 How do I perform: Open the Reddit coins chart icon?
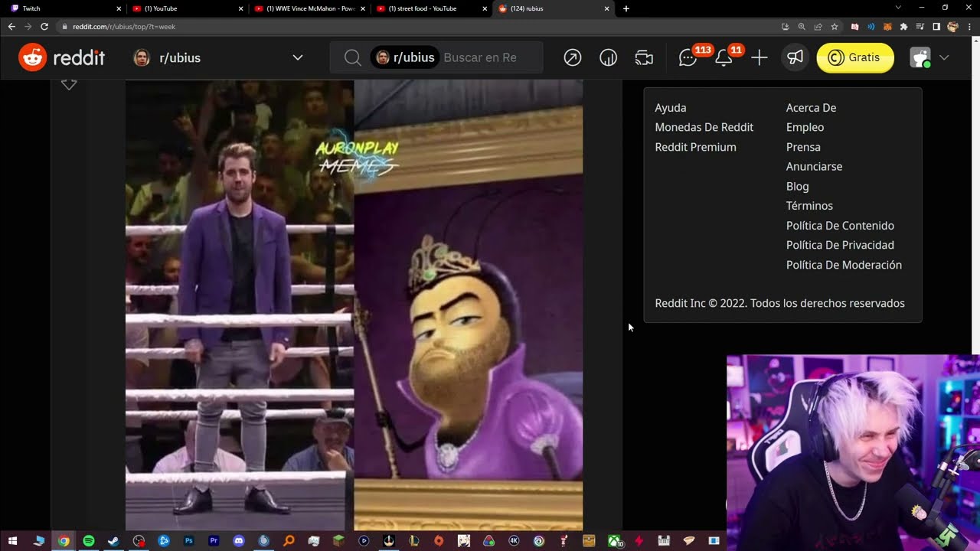pos(609,57)
